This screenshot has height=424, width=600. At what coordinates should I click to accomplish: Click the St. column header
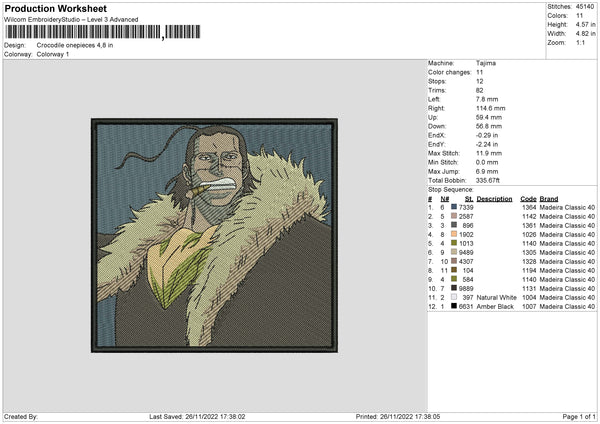469,198
